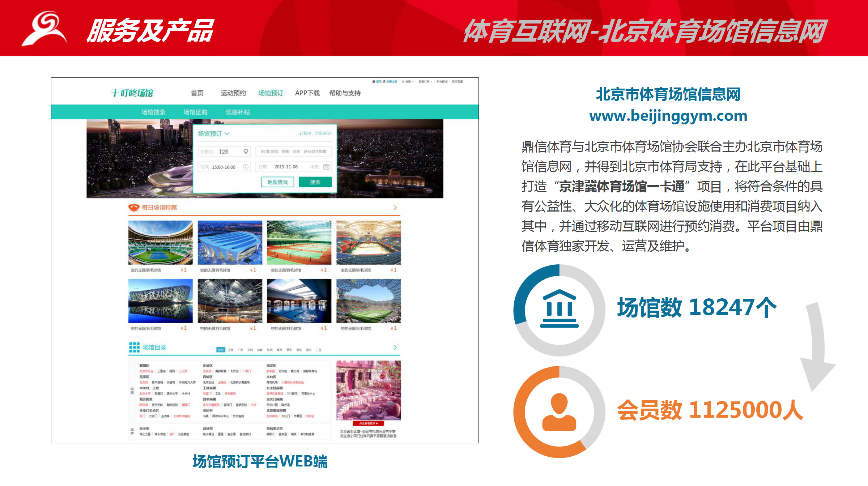Click the 场馆数 18247个 statistic text
The width and height of the screenshot is (868, 486).
pyautogui.click(x=697, y=308)
